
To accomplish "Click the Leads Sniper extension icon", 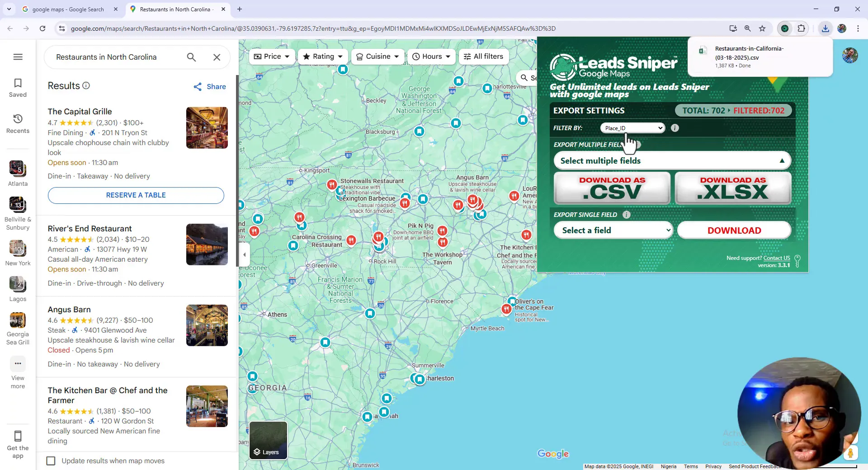I will (785, 28).
